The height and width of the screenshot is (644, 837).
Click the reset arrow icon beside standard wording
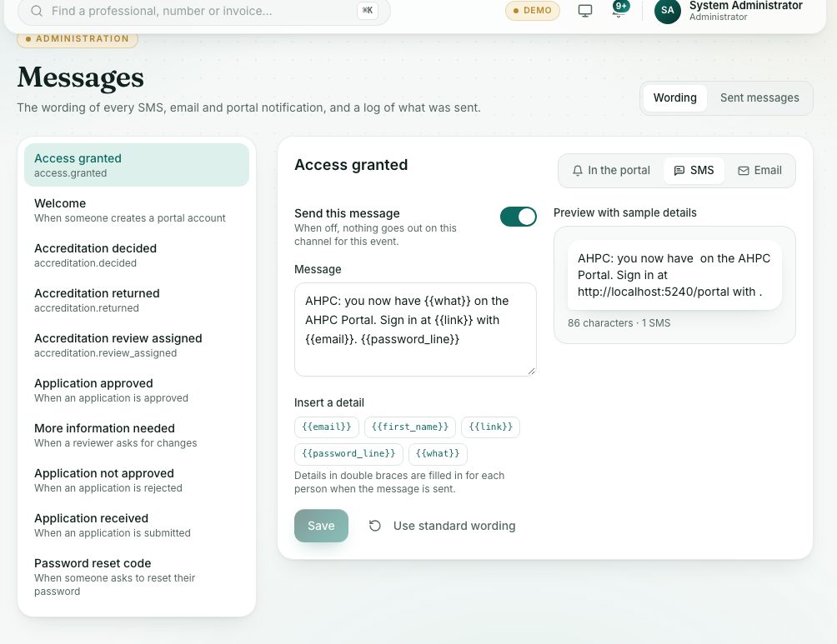pos(374,526)
